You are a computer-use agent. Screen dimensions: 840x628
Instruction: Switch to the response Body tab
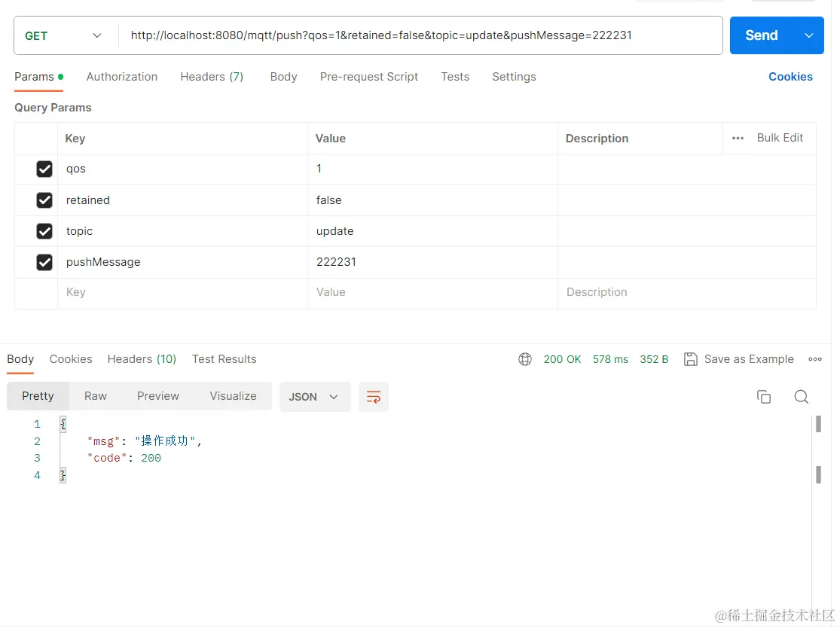(20, 359)
